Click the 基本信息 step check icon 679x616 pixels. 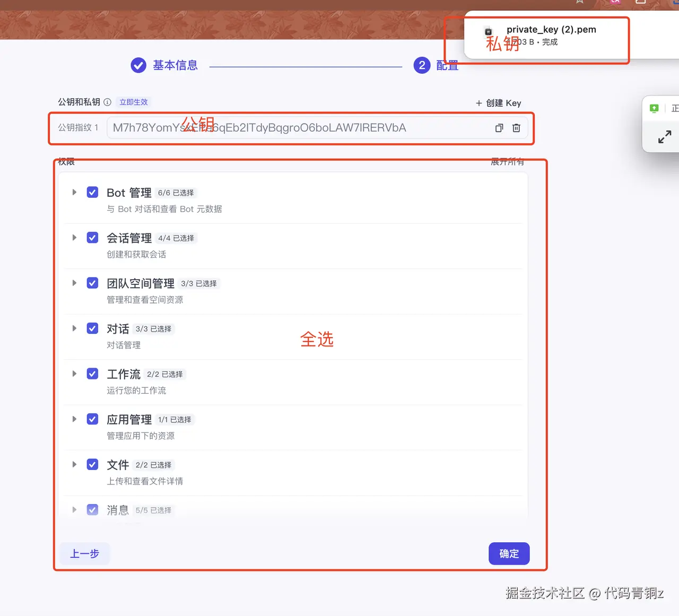coord(138,65)
